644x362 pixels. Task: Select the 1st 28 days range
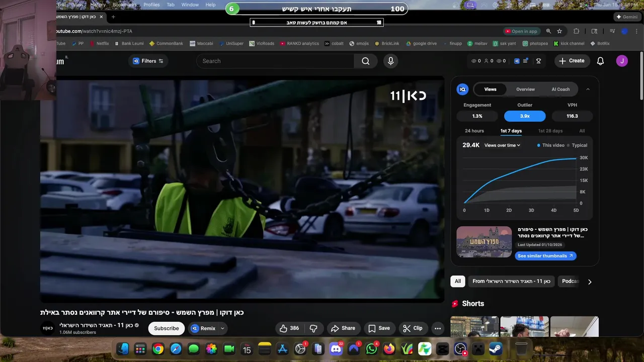pos(550,131)
